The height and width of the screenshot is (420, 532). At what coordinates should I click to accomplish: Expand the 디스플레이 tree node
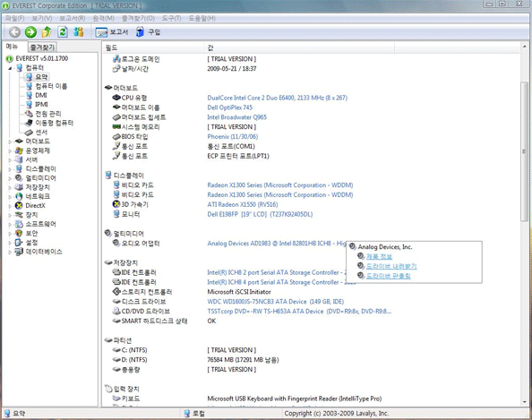point(10,169)
